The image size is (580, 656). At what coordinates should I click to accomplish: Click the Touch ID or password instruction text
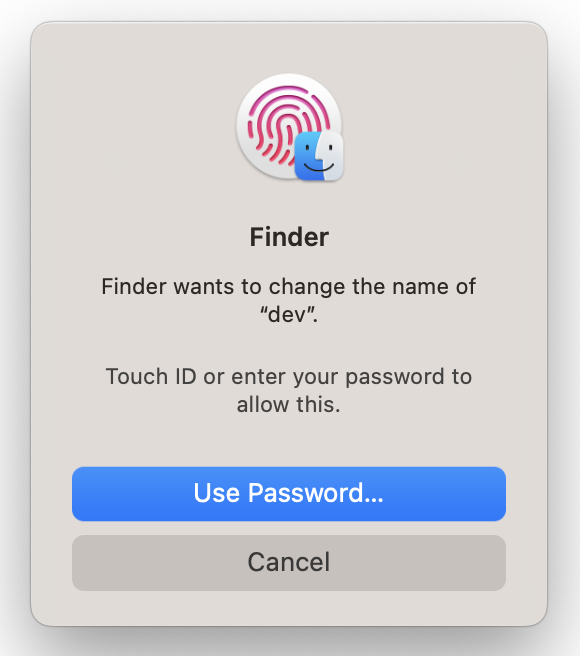coord(289,390)
